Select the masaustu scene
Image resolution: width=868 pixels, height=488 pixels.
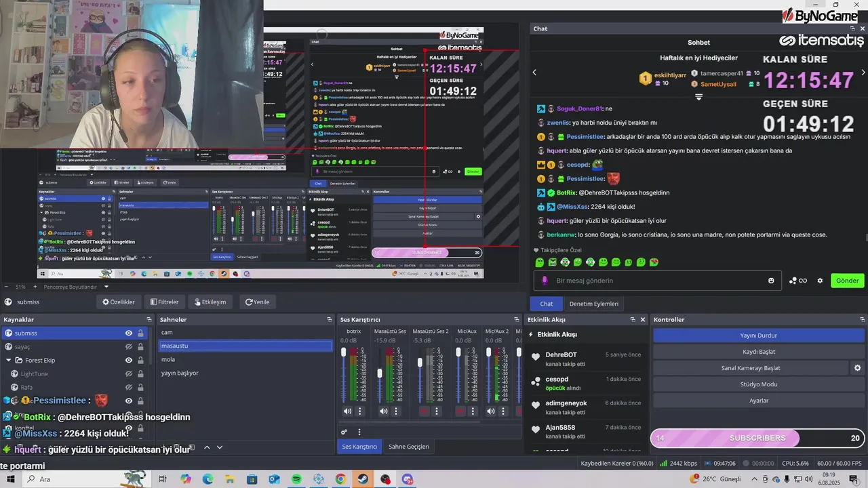pos(244,346)
